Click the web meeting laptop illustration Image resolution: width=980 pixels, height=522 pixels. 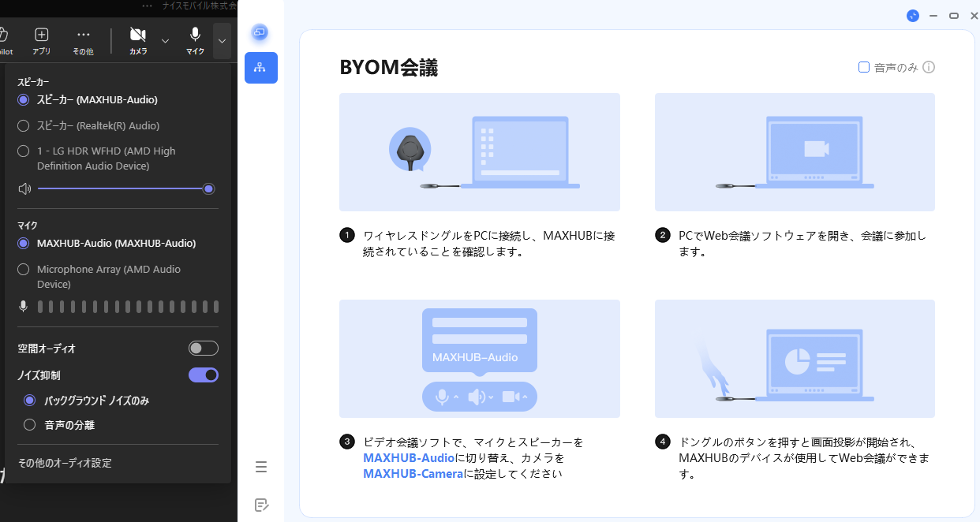[795, 152]
